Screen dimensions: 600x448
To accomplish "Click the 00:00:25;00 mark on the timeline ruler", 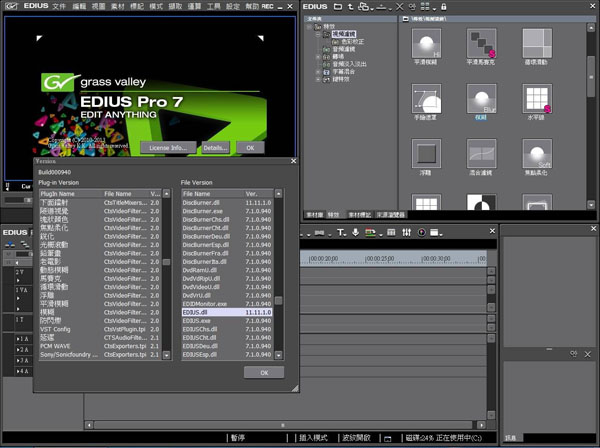I will coord(380,259).
